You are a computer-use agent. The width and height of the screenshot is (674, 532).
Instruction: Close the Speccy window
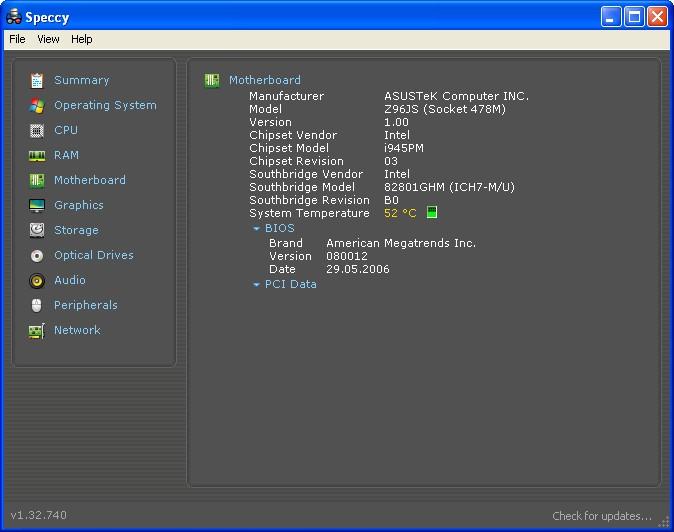tap(657, 17)
